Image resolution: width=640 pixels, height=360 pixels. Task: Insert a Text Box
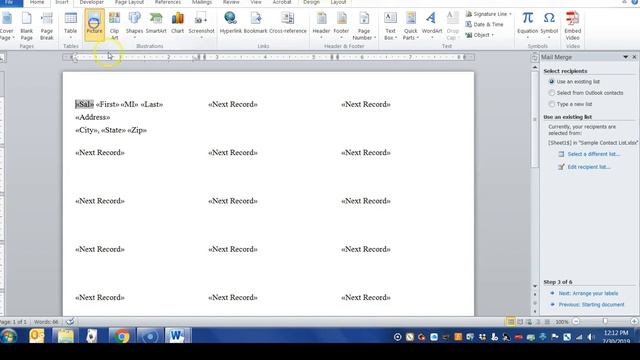[x=390, y=25]
